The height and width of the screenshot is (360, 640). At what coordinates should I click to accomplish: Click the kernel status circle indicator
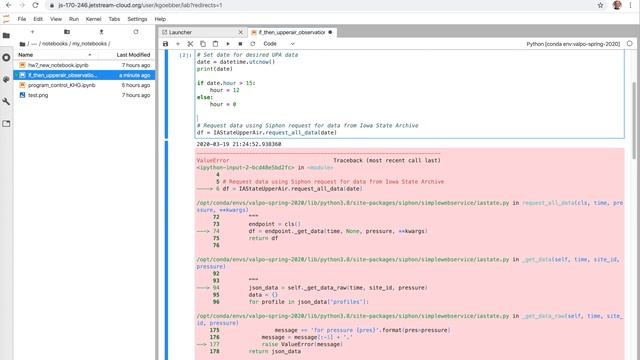click(x=630, y=44)
